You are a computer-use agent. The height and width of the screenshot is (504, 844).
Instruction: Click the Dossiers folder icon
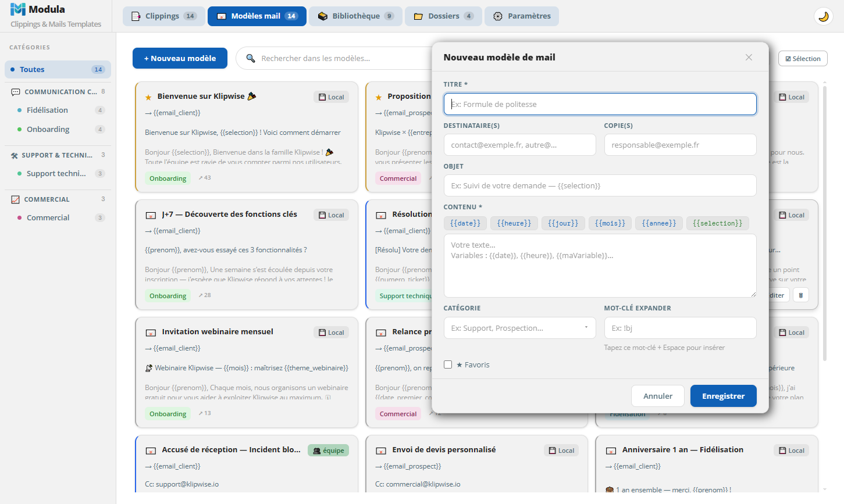coord(418,16)
